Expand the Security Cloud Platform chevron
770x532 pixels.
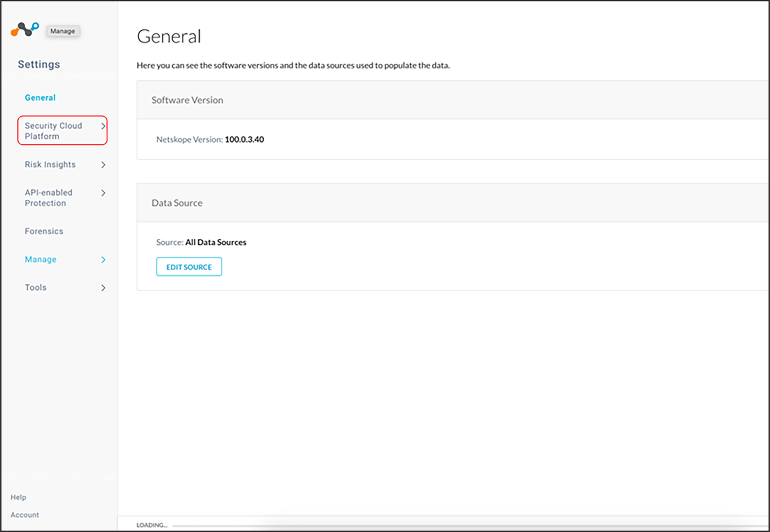tap(103, 126)
